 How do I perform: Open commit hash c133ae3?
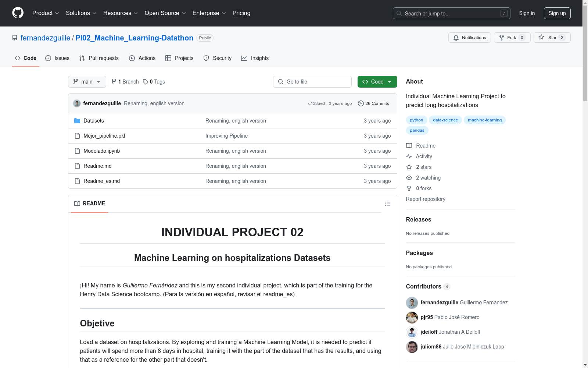click(x=316, y=103)
